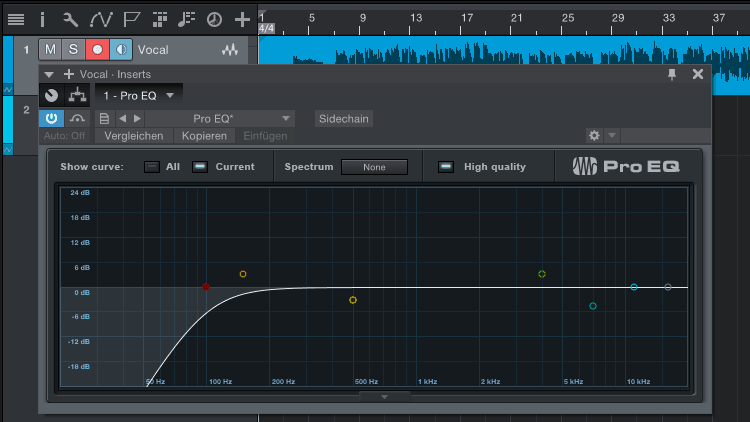Open the arranger track grid icon
Screen dimensions: 750x422
[x=160, y=20]
